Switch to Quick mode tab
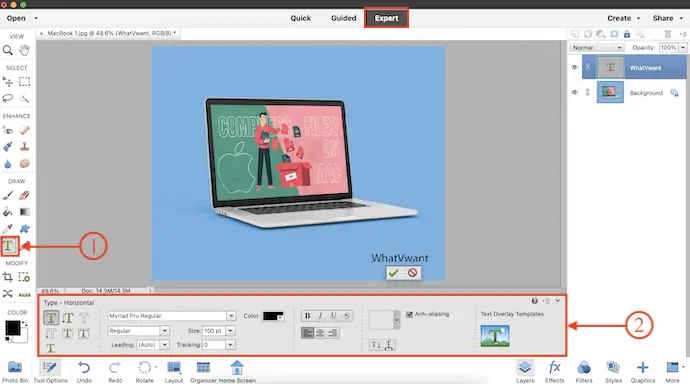This screenshot has height=384, width=690. coord(301,18)
